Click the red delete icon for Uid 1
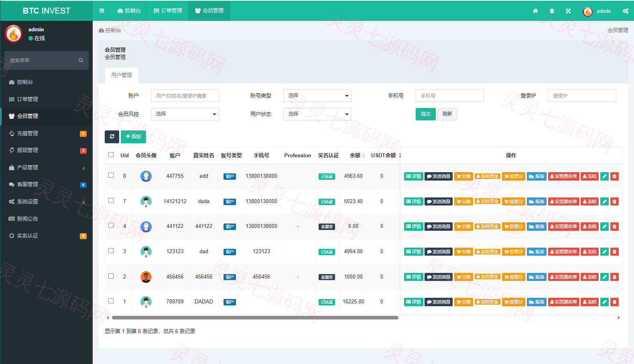This screenshot has height=364, width=634. coord(614,302)
